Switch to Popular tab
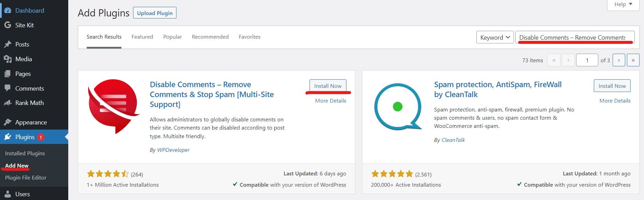The width and height of the screenshot is (644, 200). point(172,37)
